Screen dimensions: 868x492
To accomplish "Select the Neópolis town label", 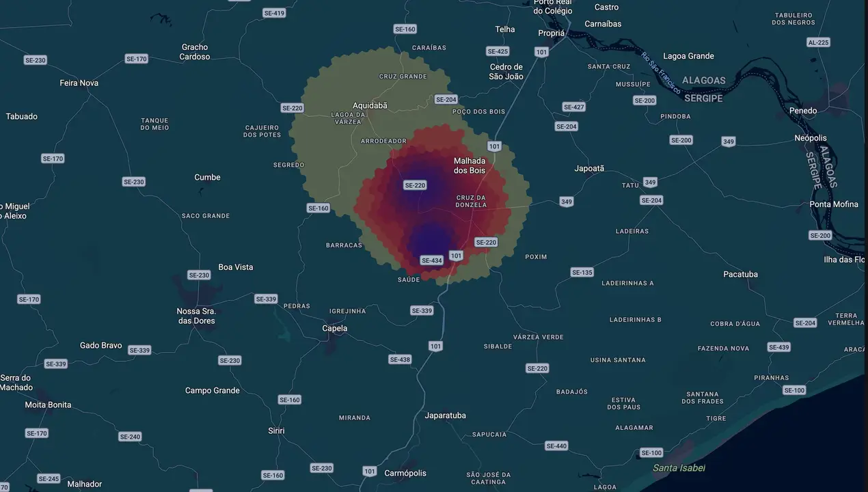I will pos(811,139).
